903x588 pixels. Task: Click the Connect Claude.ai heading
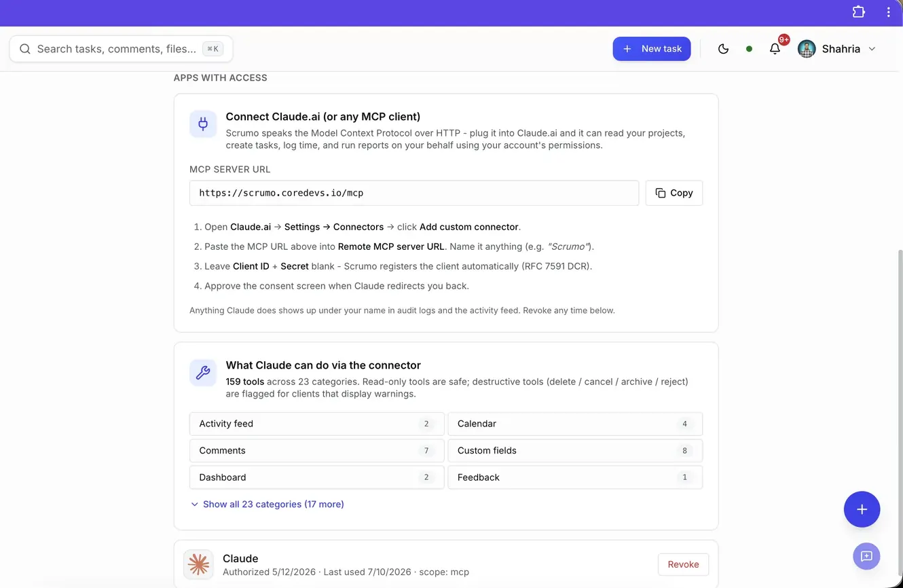point(323,116)
